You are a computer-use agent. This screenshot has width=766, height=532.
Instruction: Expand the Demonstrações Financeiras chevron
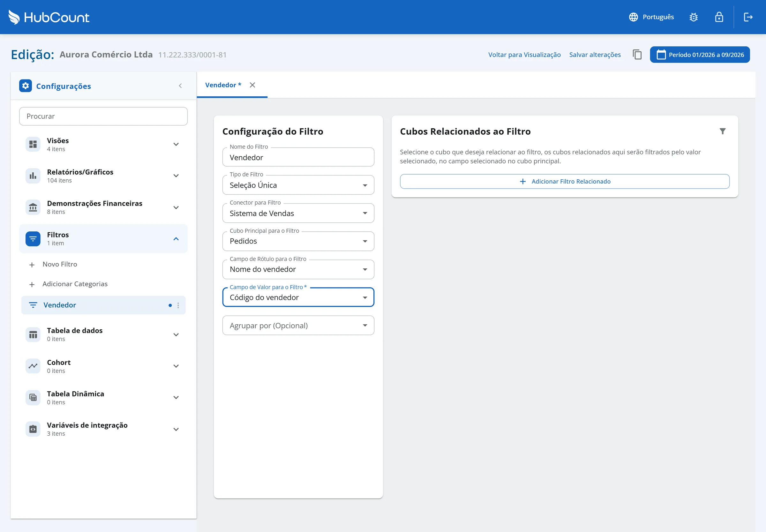(x=176, y=207)
